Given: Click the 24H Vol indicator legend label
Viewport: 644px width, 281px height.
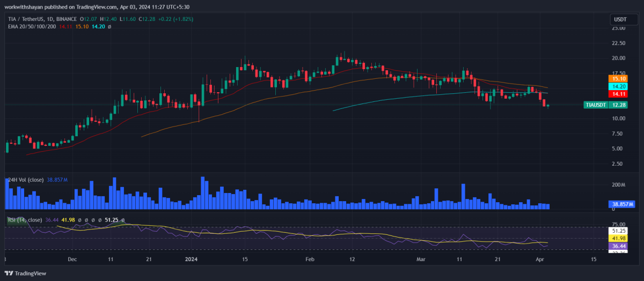Looking at the screenshot, I should (x=26, y=181).
